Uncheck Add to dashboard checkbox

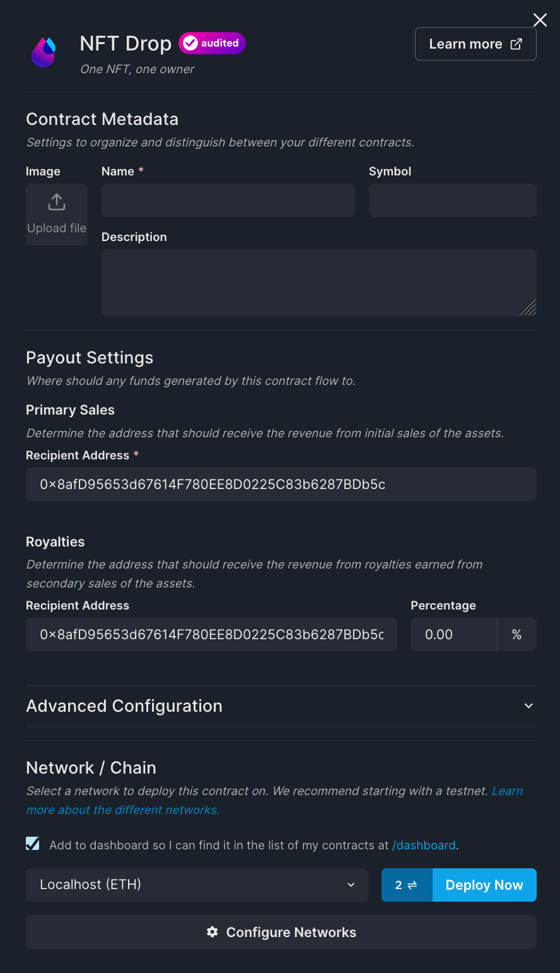[x=32, y=843]
